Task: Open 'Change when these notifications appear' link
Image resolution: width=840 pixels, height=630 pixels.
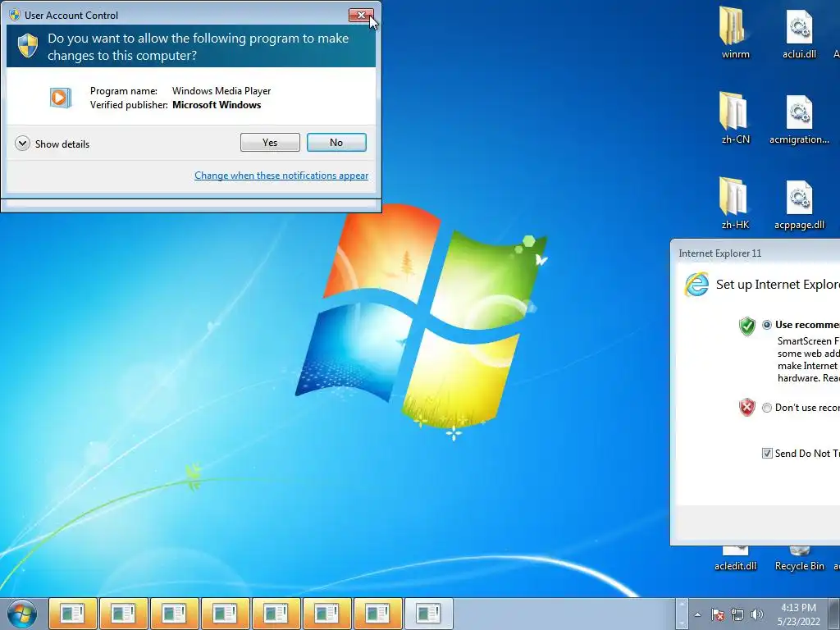Action: coord(281,176)
